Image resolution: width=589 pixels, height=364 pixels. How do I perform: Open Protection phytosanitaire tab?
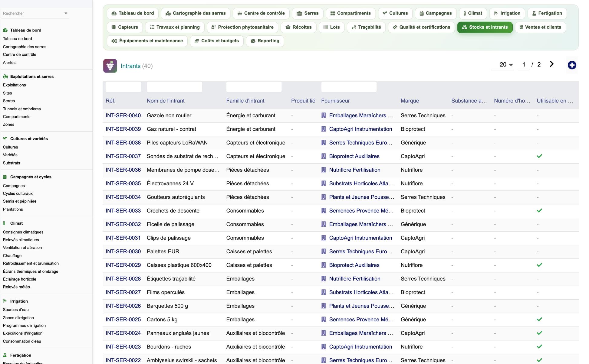242,27
